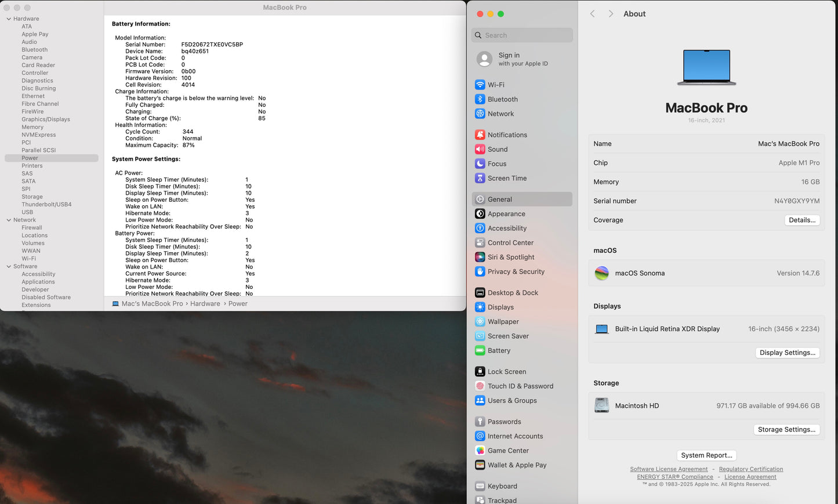Select the Focus moon icon
838x504 pixels.
[480, 164]
